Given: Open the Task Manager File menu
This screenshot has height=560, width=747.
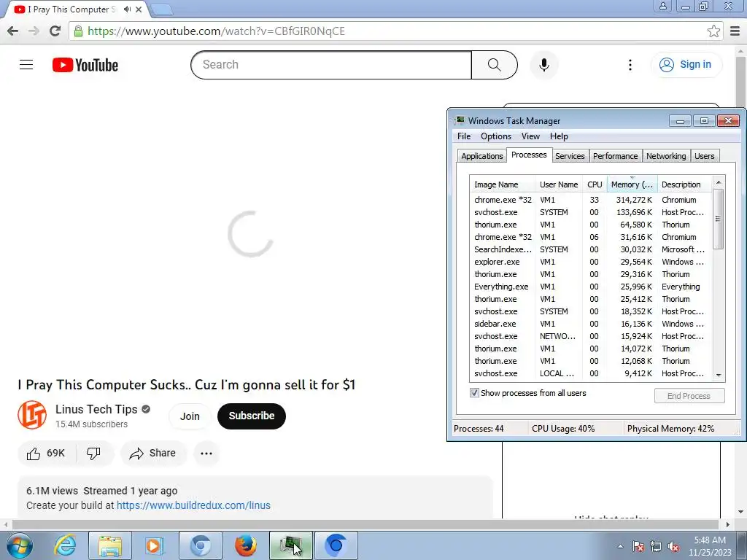Looking at the screenshot, I should [464, 136].
